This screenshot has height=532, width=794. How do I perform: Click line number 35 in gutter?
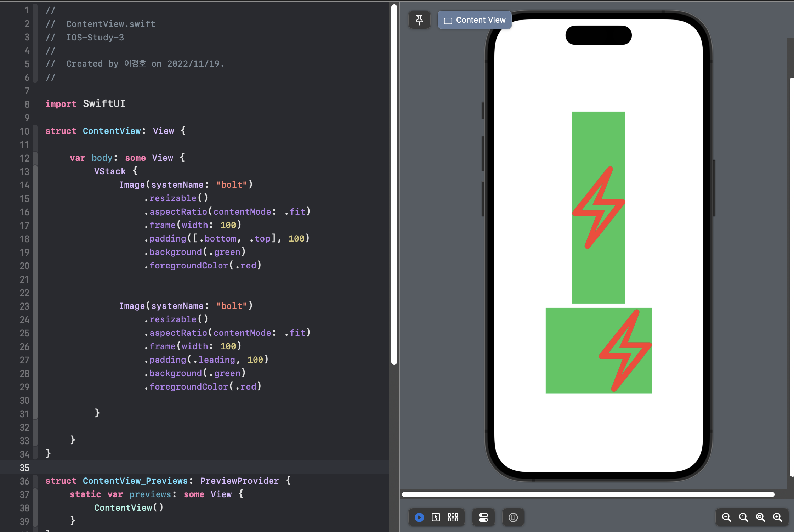pos(24,468)
